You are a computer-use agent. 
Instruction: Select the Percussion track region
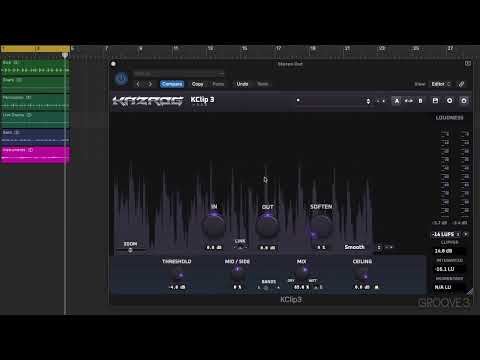[35, 102]
